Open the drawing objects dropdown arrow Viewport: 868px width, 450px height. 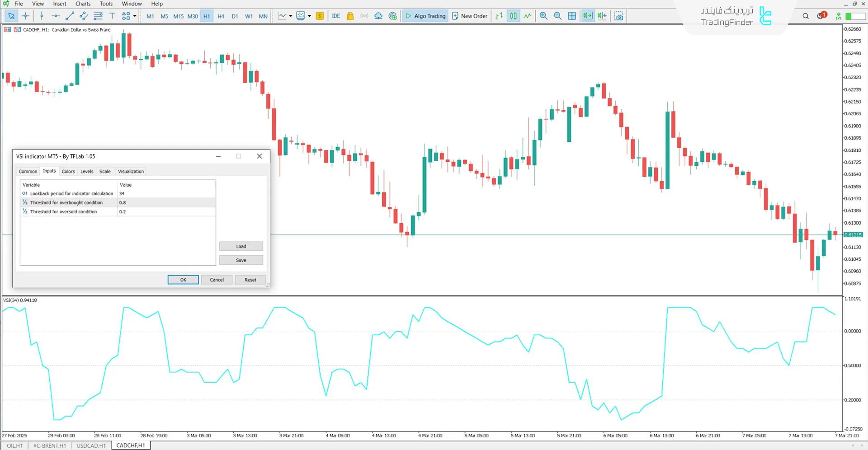(135, 16)
